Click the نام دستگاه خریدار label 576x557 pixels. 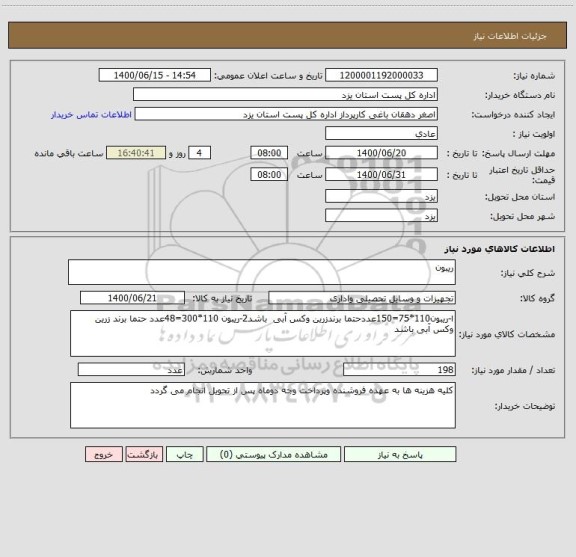(520, 95)
